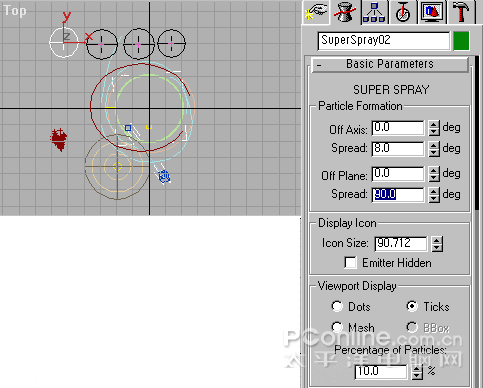Open the Display command panel tab
Image resolution: width=483 pixels, height=388 pixels.
point(432,13)
